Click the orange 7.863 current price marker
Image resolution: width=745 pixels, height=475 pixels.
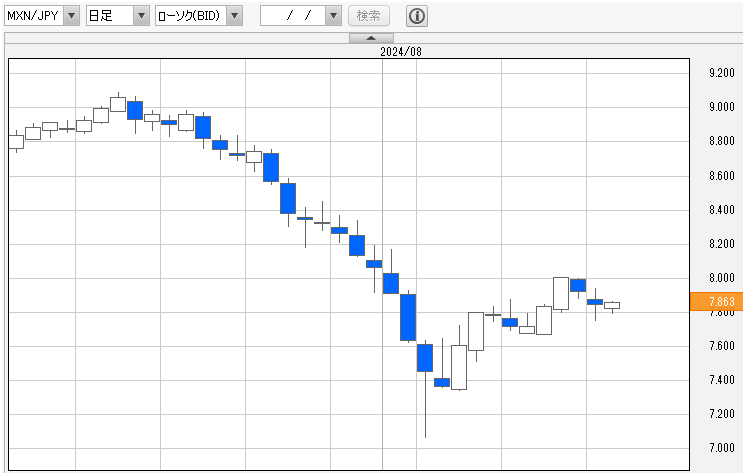tap(716, 302)
